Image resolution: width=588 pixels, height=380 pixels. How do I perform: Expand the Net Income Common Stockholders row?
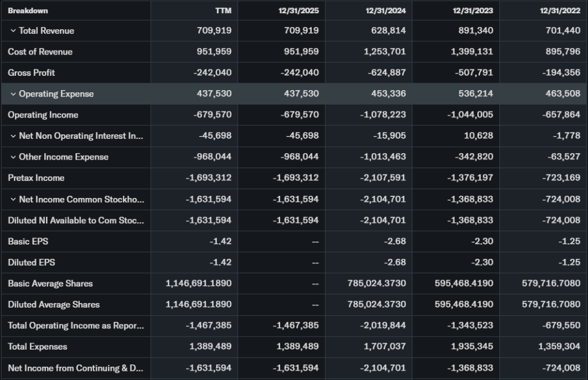(x=13, y=199)
